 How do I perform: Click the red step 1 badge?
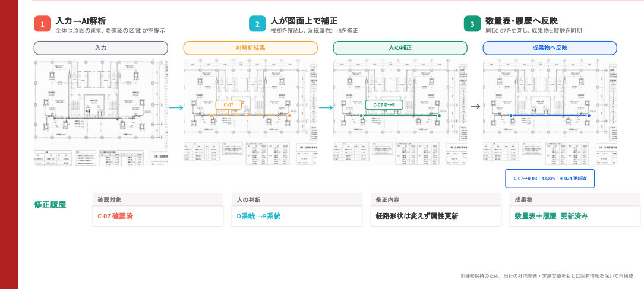click(x=42, y=24)
